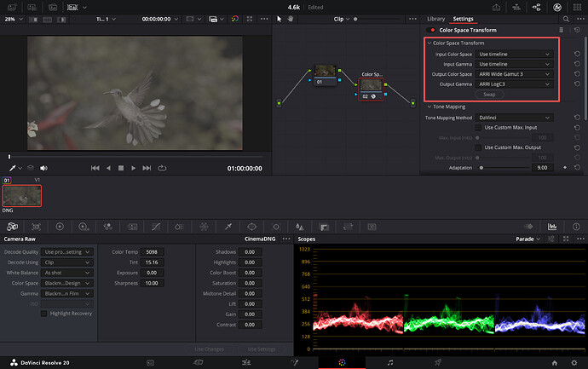
Task: Select the hand pan tool in node editor
Action: pyautogui.click(x=291, y=19)
